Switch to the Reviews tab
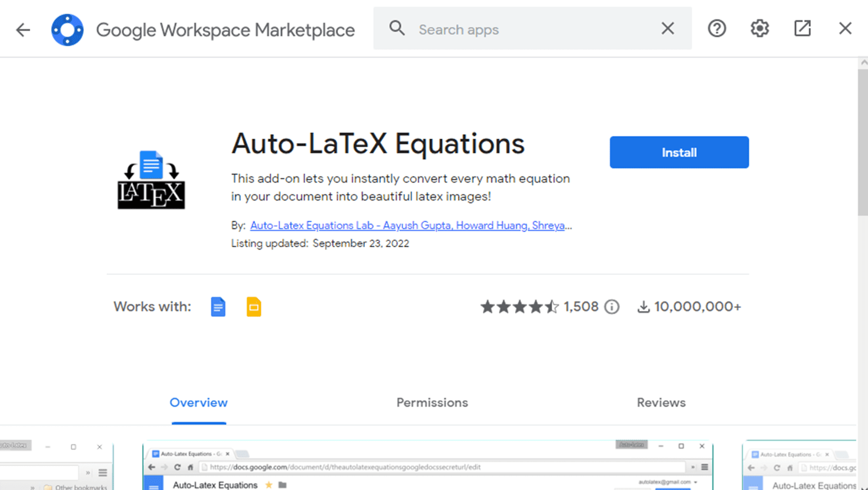This screenshot has height=490, width=868. click(661, 403)
